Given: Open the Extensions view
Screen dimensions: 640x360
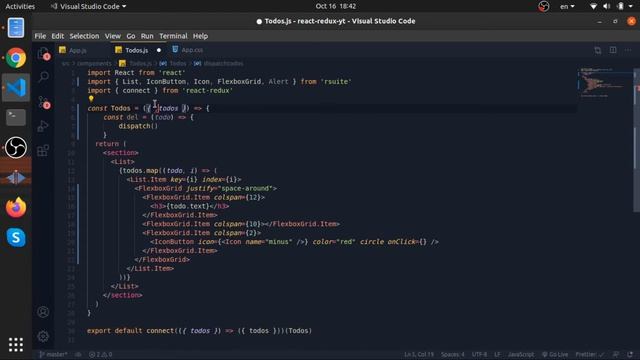Looking at the screenshot, I should [43, 150].
